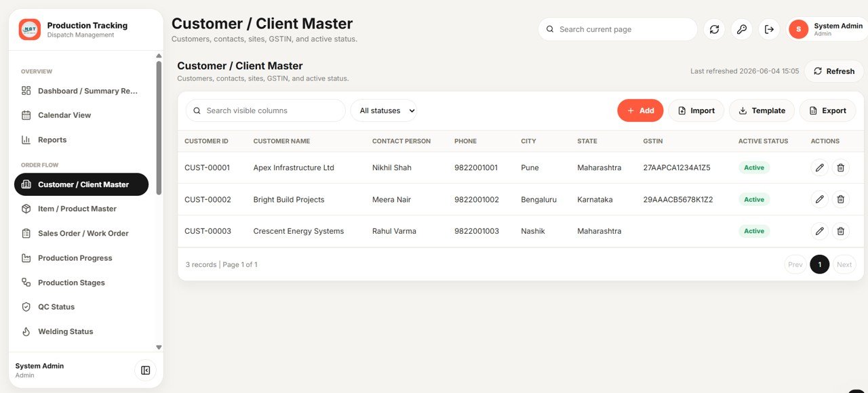Click the Bengaluru city cell
The height and width of the screenshot is (393, 868).
point(538,200)
